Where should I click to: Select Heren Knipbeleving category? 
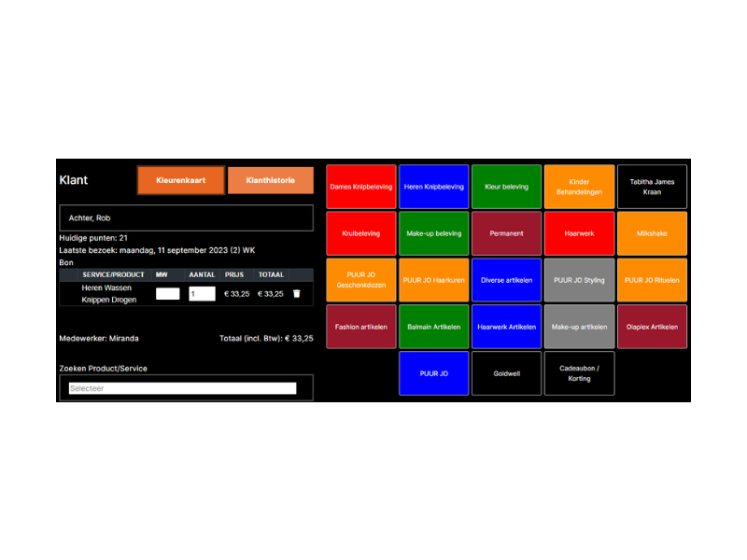point(433,187)
